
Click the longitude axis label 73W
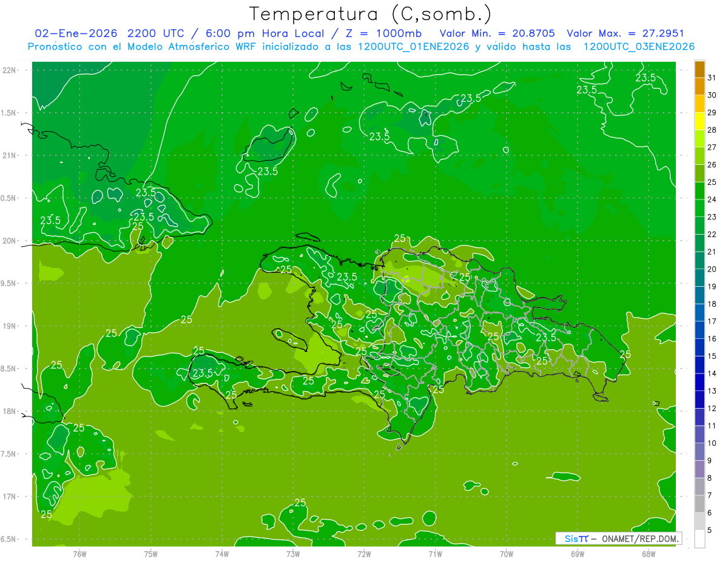(x=293, y=554)
